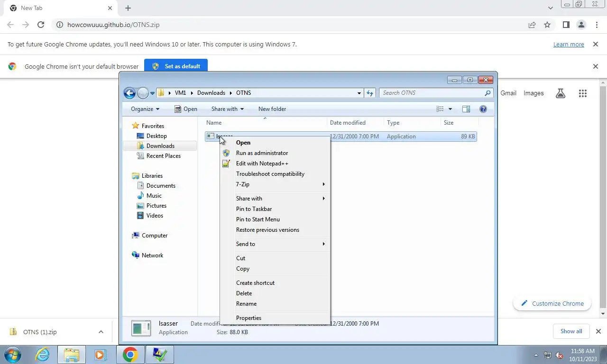607x364 pixels.
Task: Click the Chrome taskbar icon
Action: pyautogui.click(x=130, y=355)
